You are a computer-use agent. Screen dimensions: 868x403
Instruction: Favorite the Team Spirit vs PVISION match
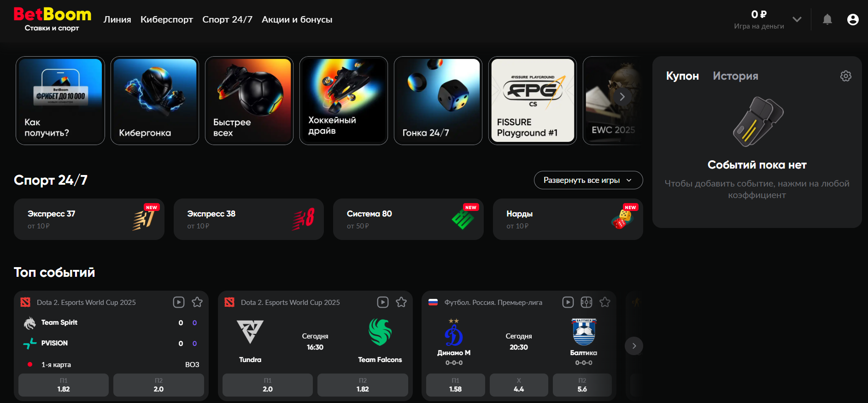[x=197, y=302]
